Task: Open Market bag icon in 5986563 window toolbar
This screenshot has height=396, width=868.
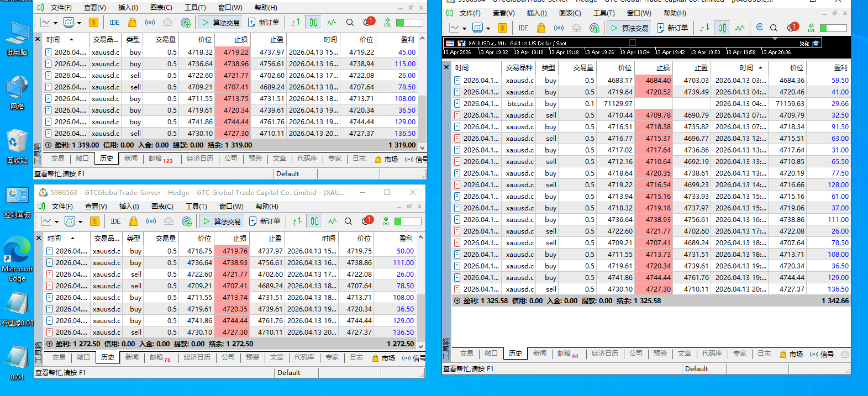Action: [133, 221]
